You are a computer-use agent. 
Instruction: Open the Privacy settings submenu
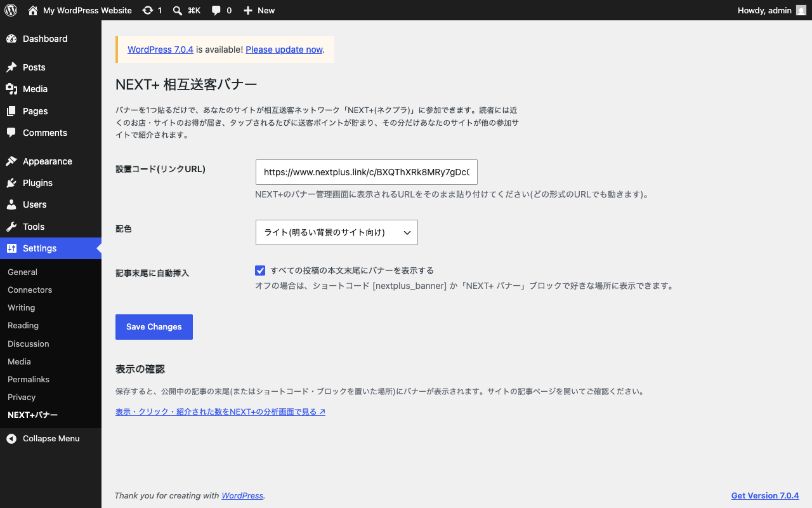point(22,397)
